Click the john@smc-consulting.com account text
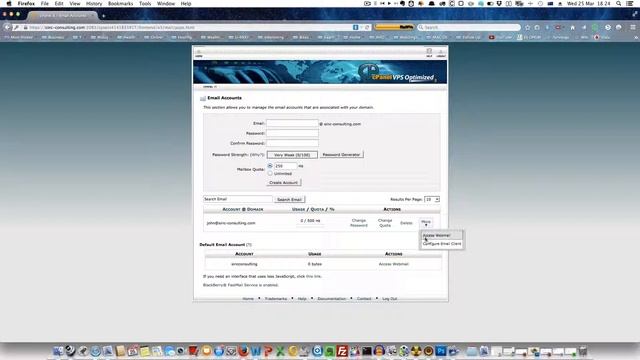This screenshot has width=640, height=360. tap(231, 223)
